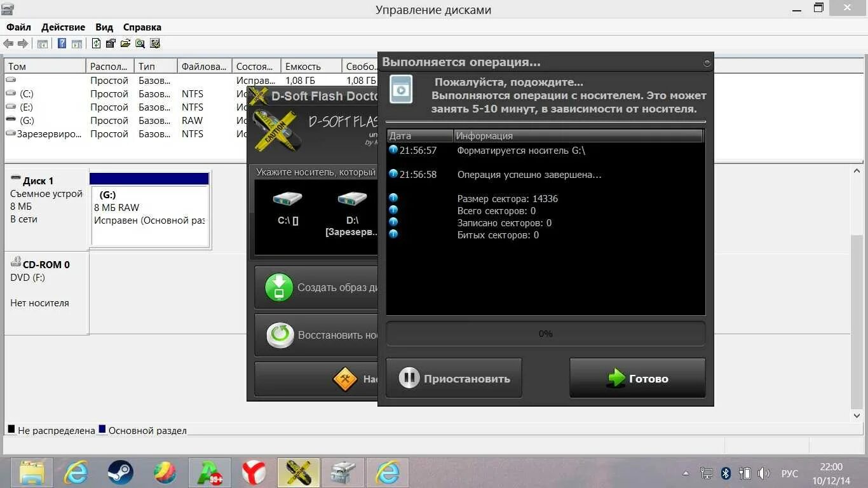Open the colorful ball taskbar app
This screenshot has height=488, width=868.
(165, 472)
